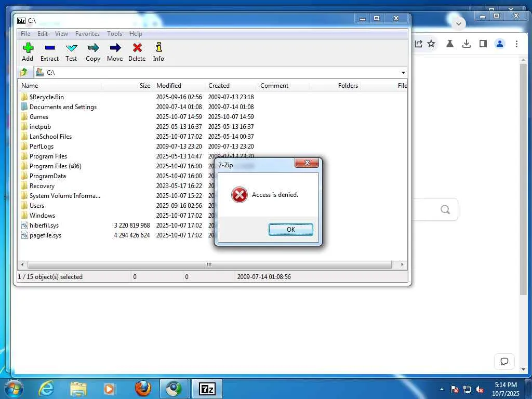Select the Users folder
This screenshot has height=399, width=532.
tap(37, 206)
